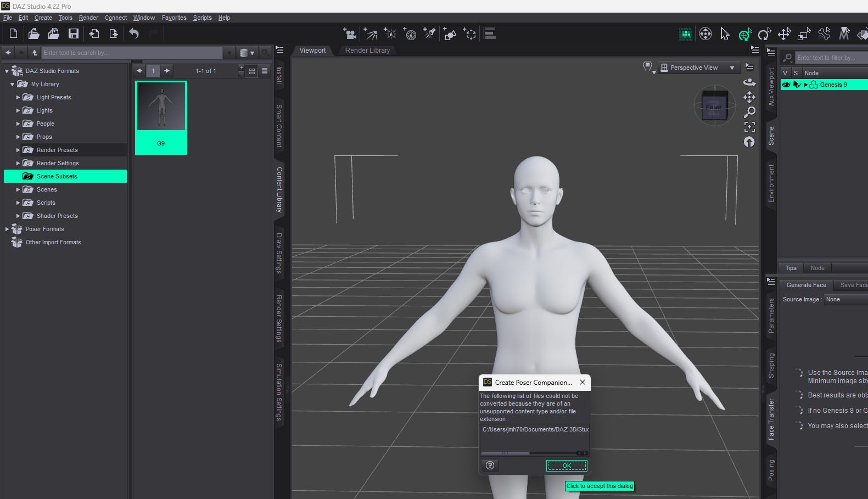Switch Content Library to list view
Screen dimensions: 868x499
click(265, 71)
